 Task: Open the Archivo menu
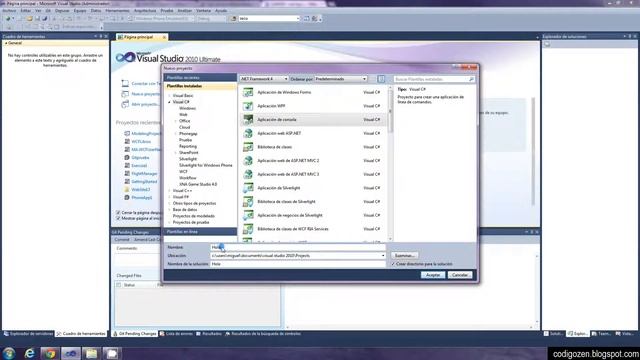9,11
